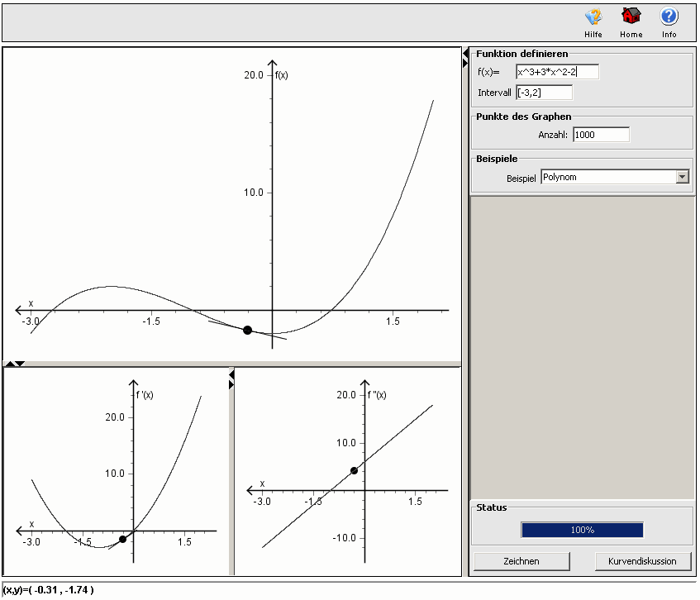Focus the f(x)= function input field
Viewport: 700px width, 600px height.
[x=557, y=72]
